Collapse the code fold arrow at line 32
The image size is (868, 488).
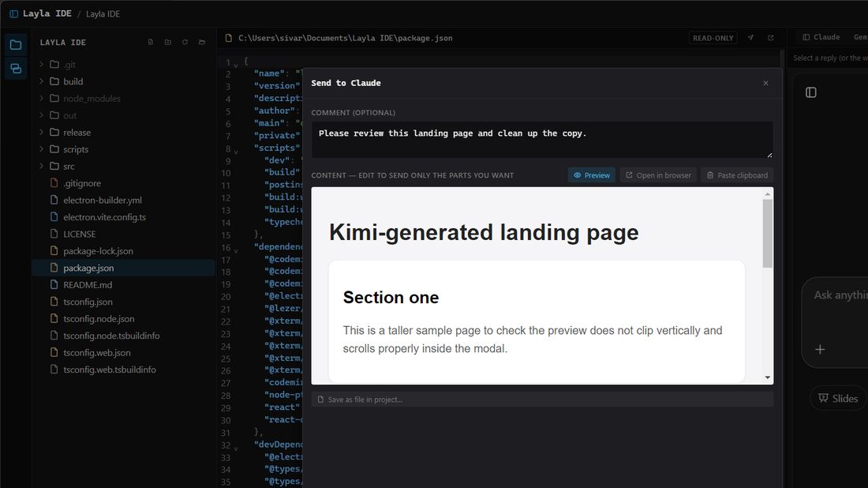click(x=236, y=448)
